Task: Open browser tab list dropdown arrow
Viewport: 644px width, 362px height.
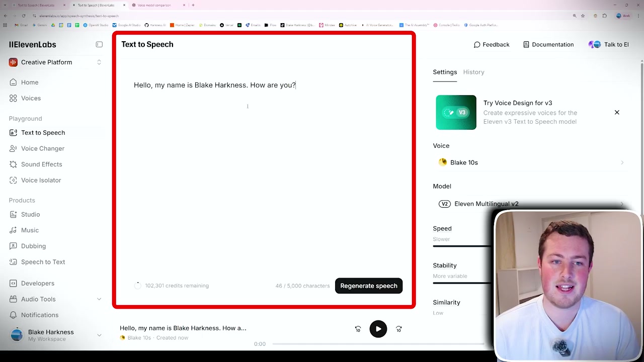Action: coord(5,5)
